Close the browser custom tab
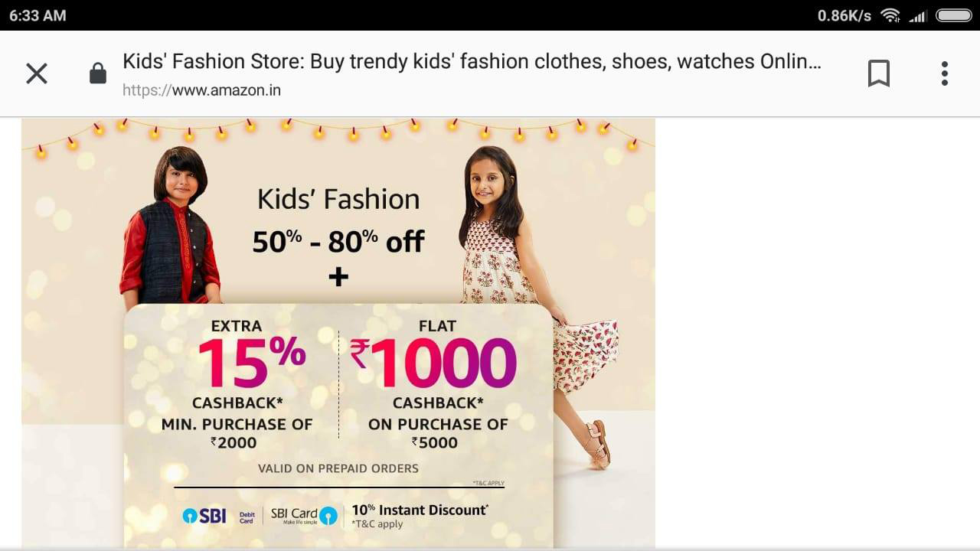 tap(37, 73)
